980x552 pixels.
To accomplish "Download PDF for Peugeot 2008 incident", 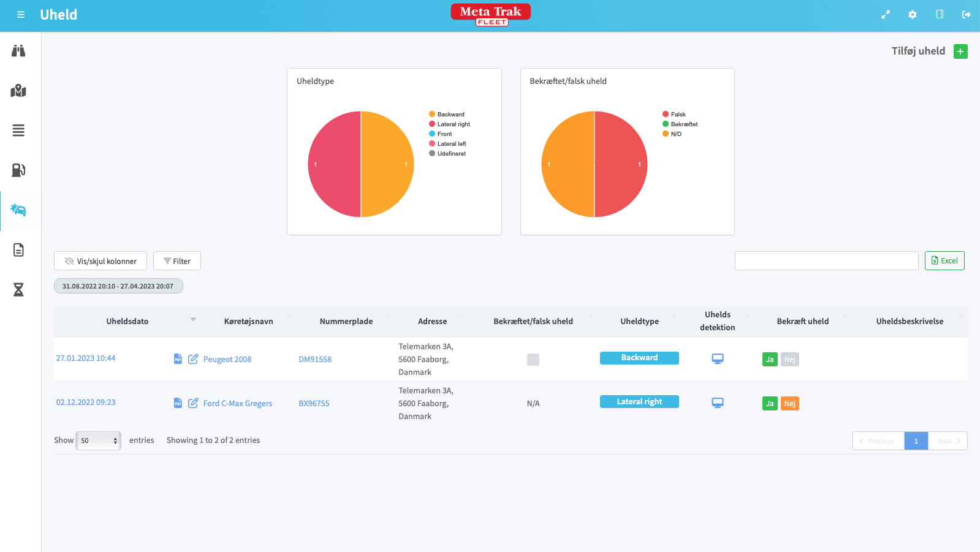I will [x=178, y=359].
